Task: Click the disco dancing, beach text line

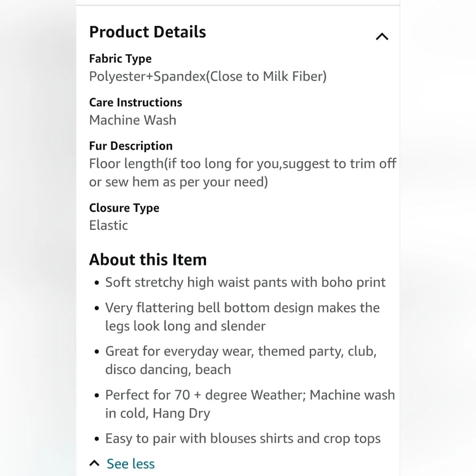Action: (168, 369)
